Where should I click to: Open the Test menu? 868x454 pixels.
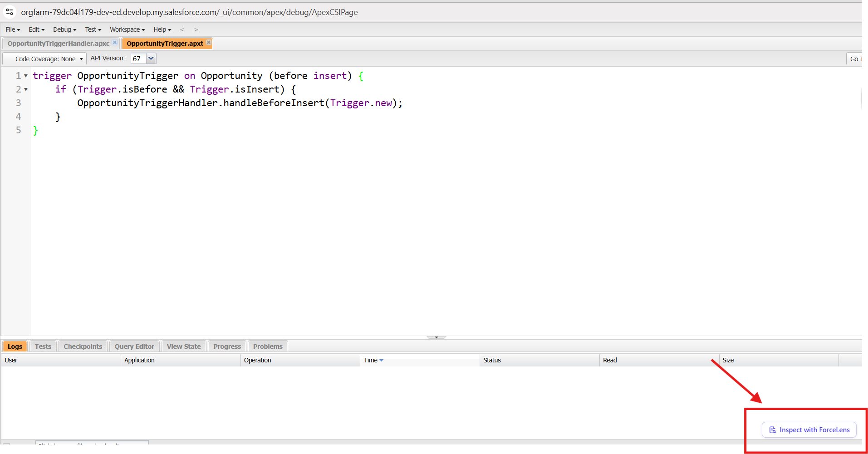click(x=93, y=29)
